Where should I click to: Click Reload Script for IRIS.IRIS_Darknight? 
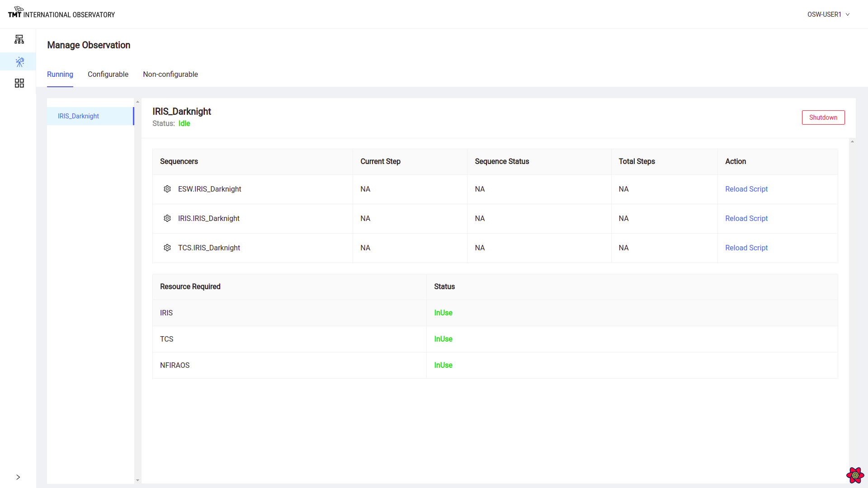pyautogui.click(x=746, y=218)
